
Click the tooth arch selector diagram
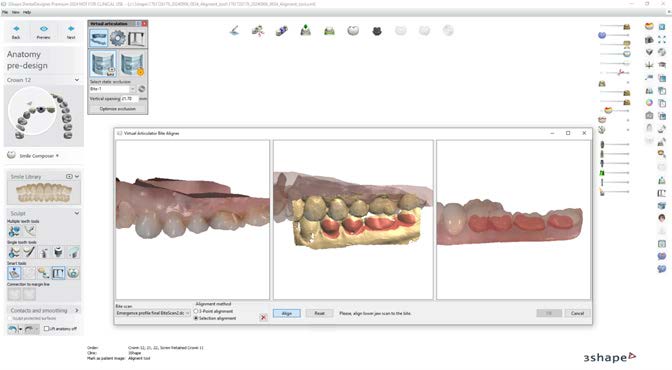tap(43, 115)
